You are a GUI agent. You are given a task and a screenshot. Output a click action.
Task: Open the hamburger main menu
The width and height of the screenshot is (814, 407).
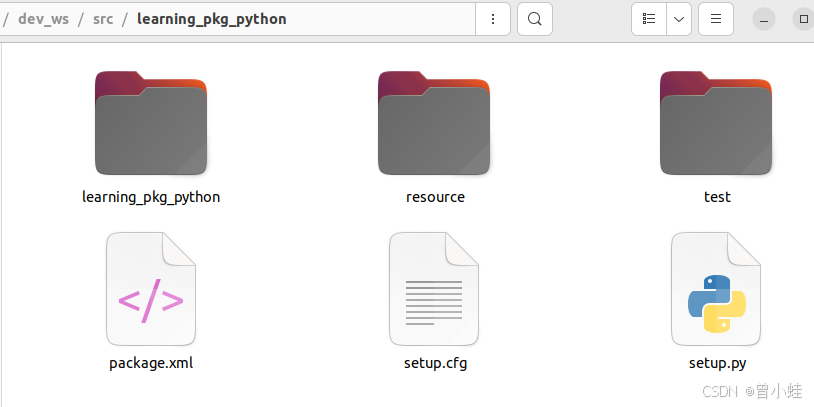tap(716, 19)
